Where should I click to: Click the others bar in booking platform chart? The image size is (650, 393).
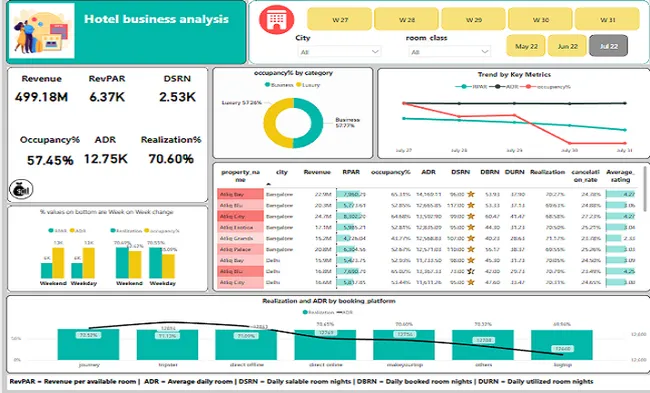(483, 344)
